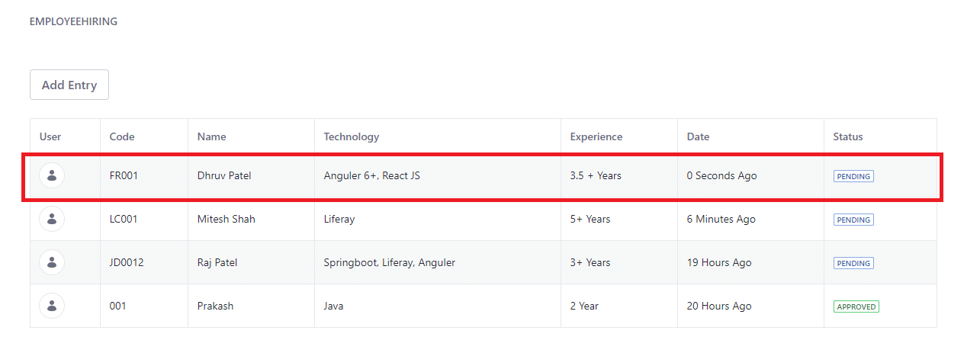980x353 pixels.
Task: Click the Status column header
Action: pyautogui.click(x=848, y=137)
